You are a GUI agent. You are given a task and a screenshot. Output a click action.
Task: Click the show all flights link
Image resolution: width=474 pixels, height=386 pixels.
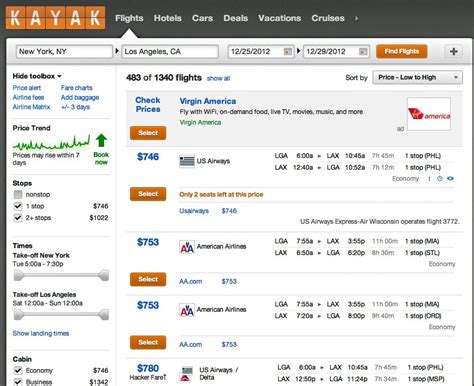218,78
